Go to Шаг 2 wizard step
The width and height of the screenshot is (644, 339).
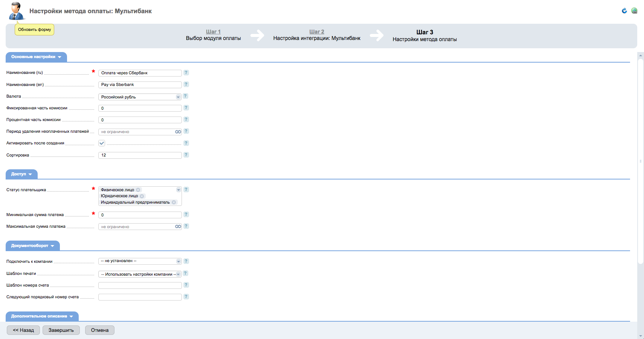pyautogui.click(x=317, y=32)
